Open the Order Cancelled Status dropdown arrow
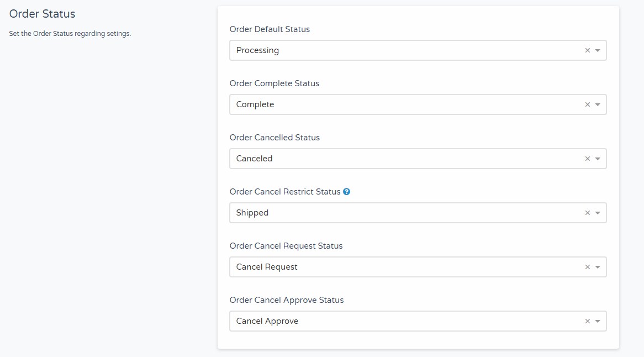Viewport: 644px width, 357px height. tap(598, 159)
